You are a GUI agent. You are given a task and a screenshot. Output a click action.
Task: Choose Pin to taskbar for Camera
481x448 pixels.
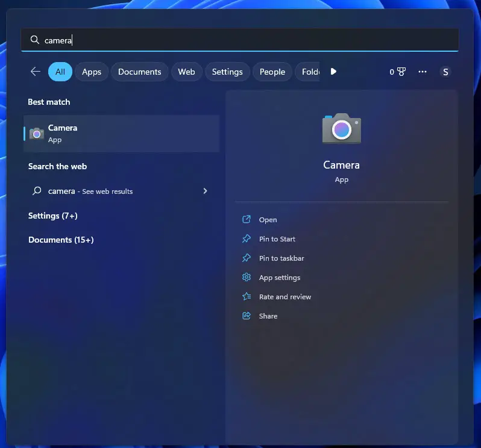pos(281,258)
